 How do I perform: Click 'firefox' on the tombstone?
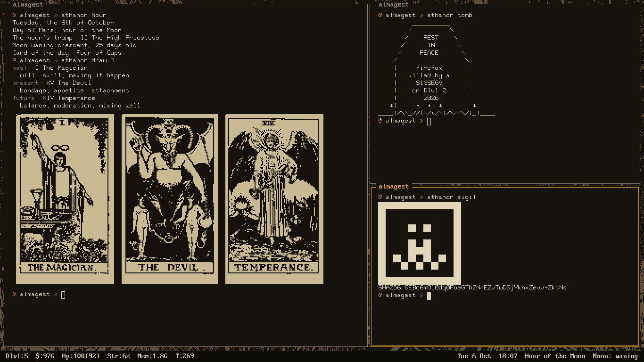pyautogui.click(x=429, y=68)
